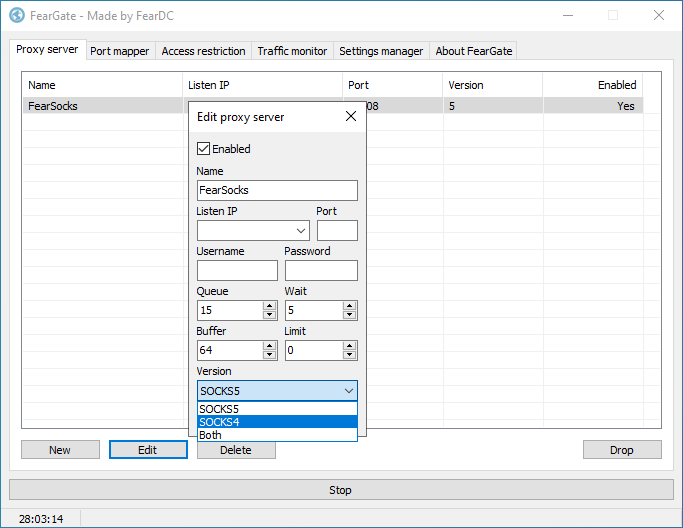This screenshot has height=528, width=683.
Task: Click the New button
Action: tap(60, 450)
